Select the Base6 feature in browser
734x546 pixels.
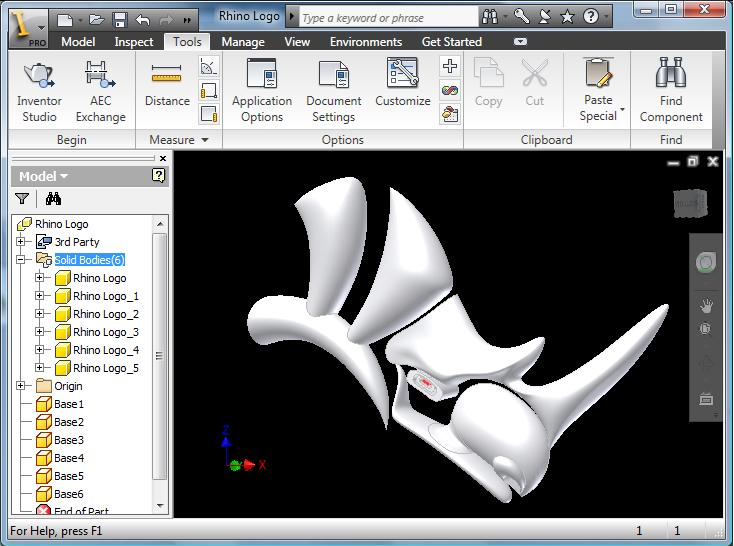(x=69, y=494)
